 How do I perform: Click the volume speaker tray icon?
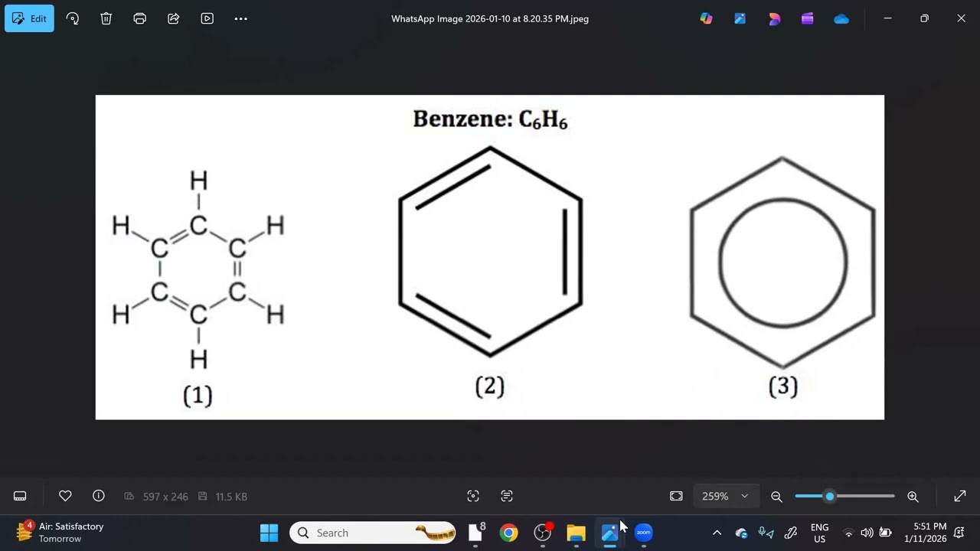(x=867, y=533)
